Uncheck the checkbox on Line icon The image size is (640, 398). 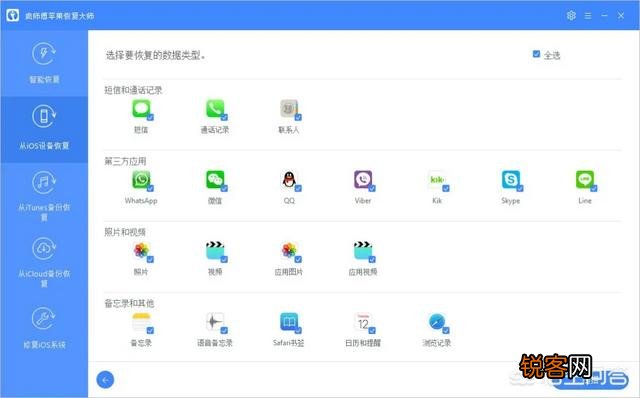coord(594,188)
